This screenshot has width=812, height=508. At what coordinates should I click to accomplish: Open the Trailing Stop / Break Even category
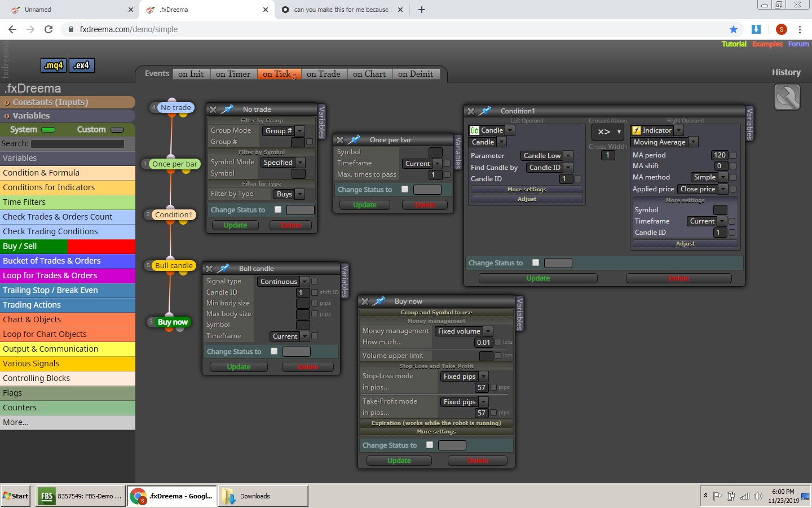68,290
